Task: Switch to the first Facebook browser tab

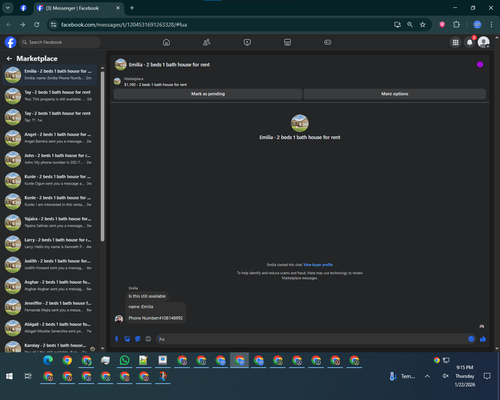Action: [23, 8]
